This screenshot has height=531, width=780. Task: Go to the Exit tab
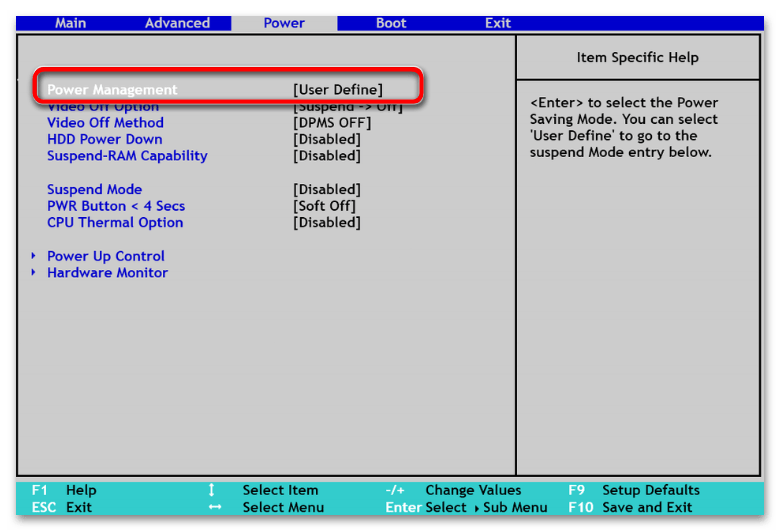498,23
